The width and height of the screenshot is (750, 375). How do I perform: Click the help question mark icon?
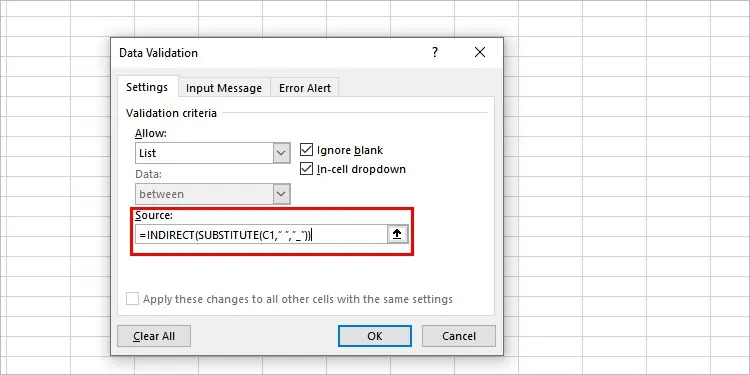tap(434, 52)
